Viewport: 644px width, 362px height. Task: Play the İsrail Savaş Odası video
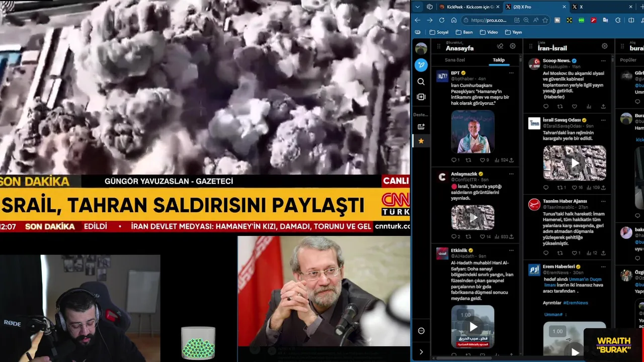575,163
